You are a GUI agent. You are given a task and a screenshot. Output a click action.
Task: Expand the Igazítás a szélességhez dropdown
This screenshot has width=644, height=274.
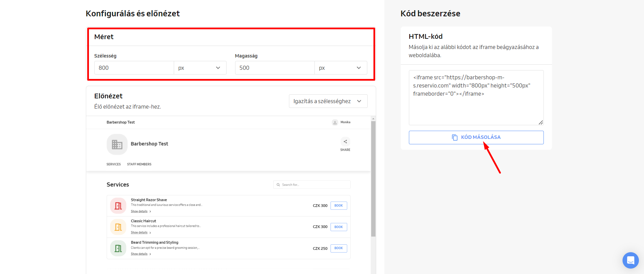coord(328,101)
